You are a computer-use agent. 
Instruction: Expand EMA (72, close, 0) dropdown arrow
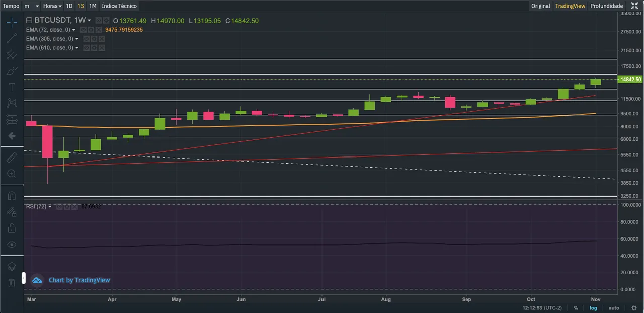coord(74,30)
